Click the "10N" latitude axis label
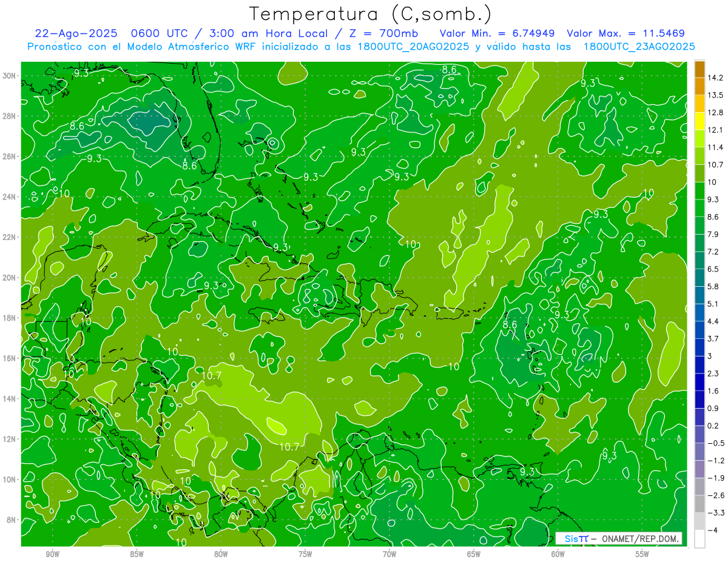Viewport: 728px width, 562px height. click(10, 479)
